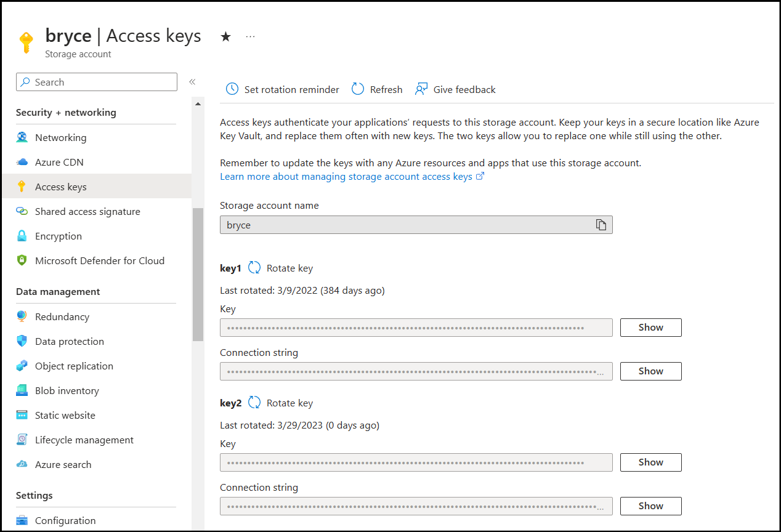
Task: Click Rotate key for key2
Action: coord(289,403)
